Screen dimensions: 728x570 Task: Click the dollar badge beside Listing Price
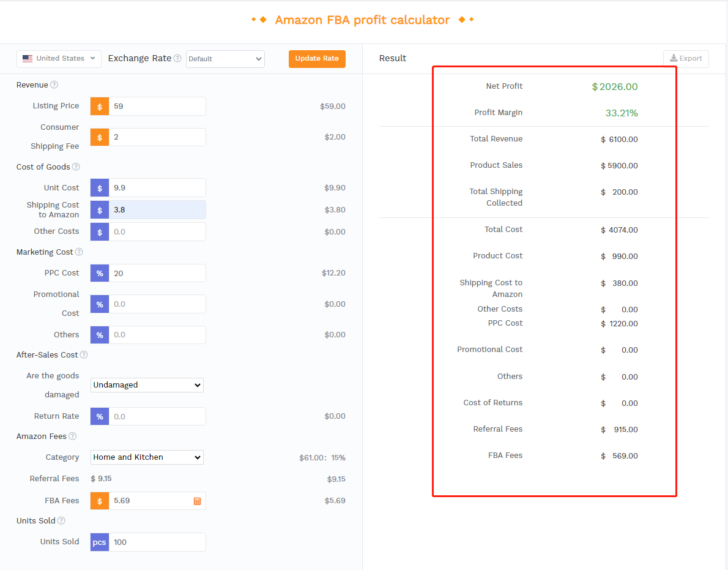(x=99, y=107)
